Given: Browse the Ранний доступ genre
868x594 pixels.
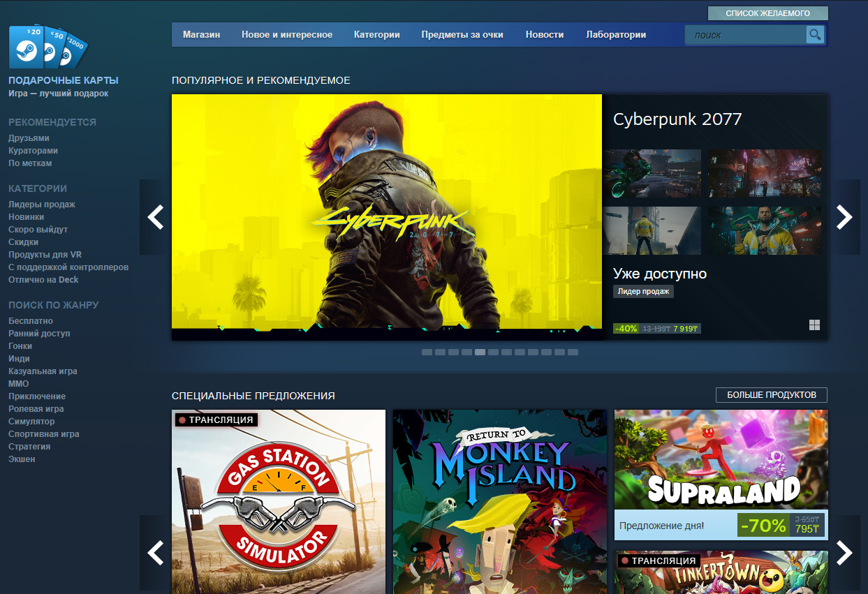Looking at the screenshot, I should coord(39,334).
